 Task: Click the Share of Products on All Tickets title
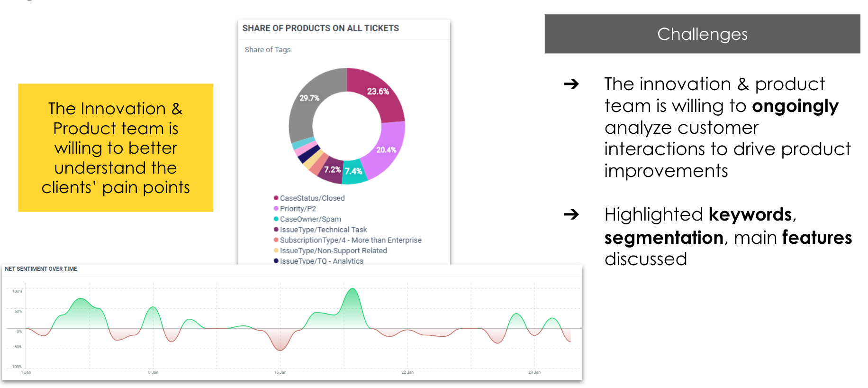(x=321, y=28)
